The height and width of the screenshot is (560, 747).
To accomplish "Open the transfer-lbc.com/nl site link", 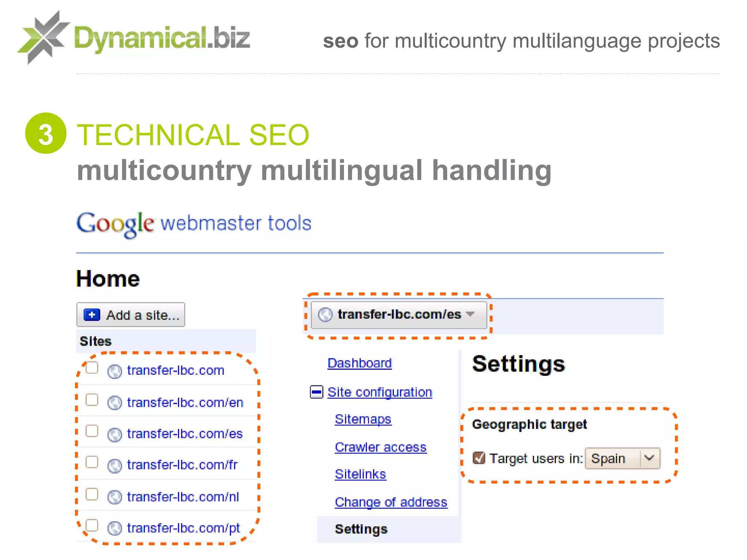I will click(x=183, y=497).
